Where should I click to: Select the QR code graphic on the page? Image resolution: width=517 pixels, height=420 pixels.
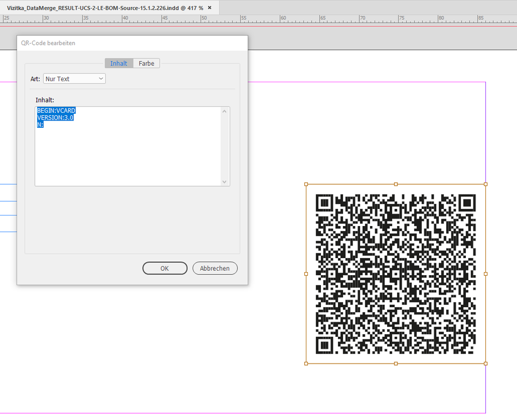click(x=396, y=274)
